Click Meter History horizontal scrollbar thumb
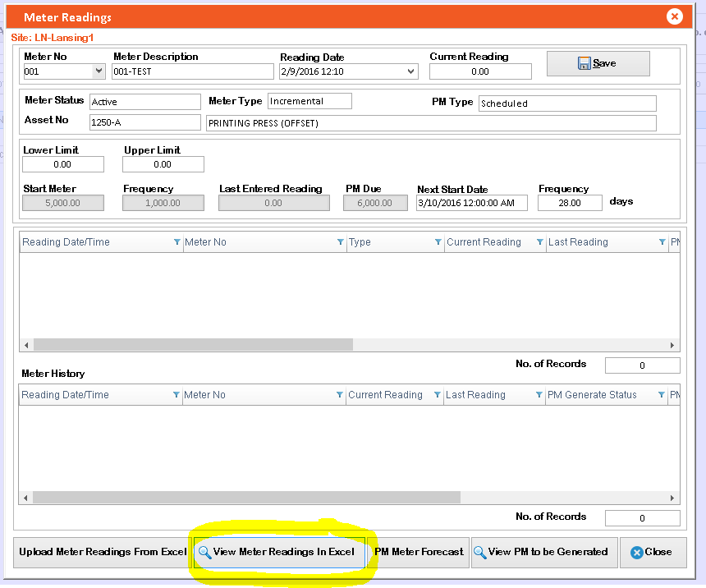Image resolution: width=706 pixels, height=588 pixels. 246,498
